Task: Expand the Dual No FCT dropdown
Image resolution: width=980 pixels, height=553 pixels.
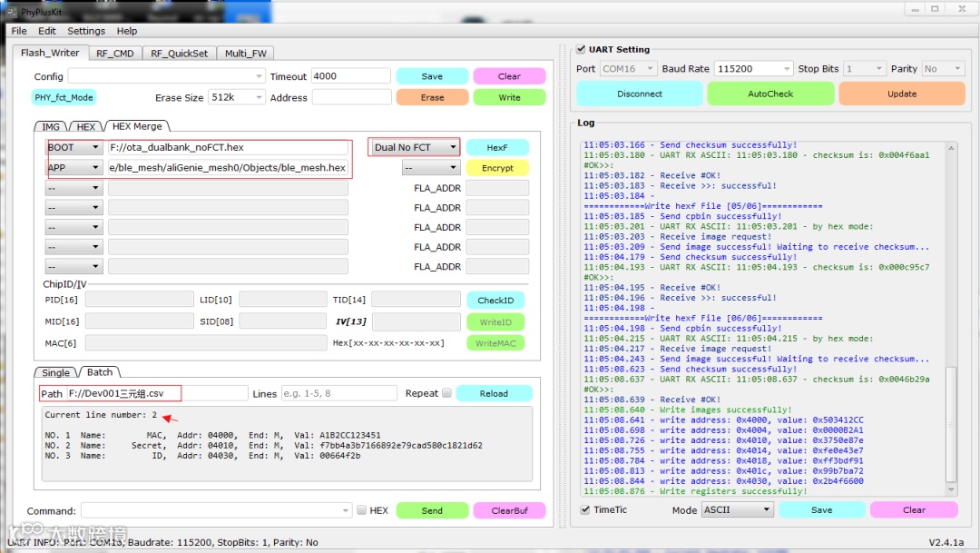Action: point(415,148)
